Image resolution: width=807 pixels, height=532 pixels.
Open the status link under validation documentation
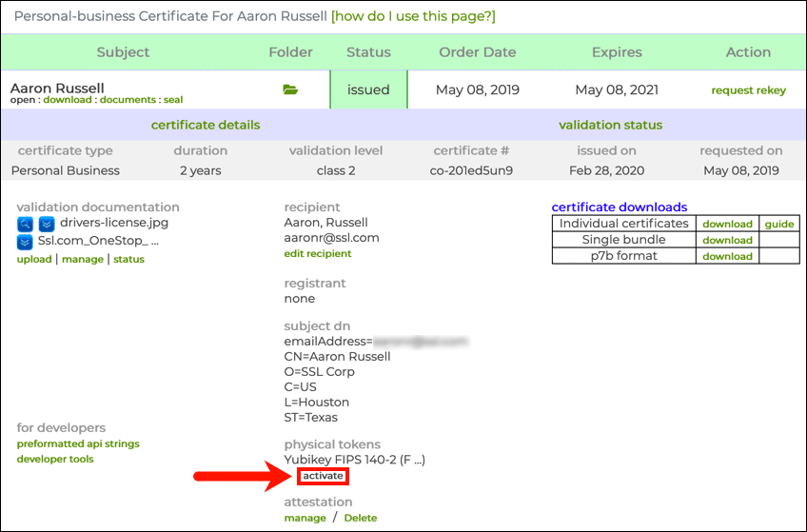(x=128, y=259)
